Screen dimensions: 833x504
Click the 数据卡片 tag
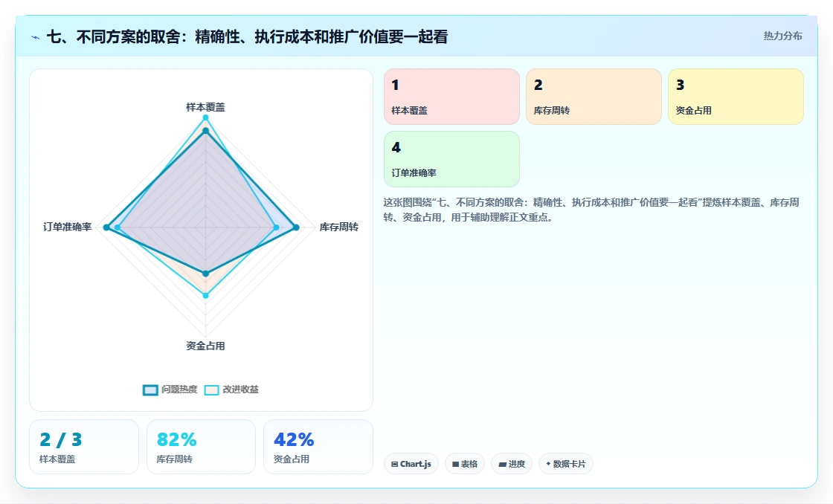tap(566, 464)
